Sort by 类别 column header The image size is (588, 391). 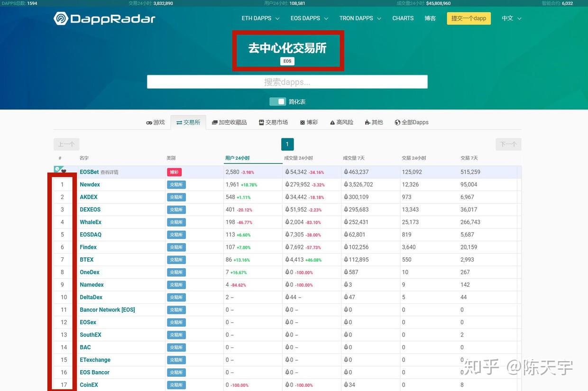click(x=171, y=158)
